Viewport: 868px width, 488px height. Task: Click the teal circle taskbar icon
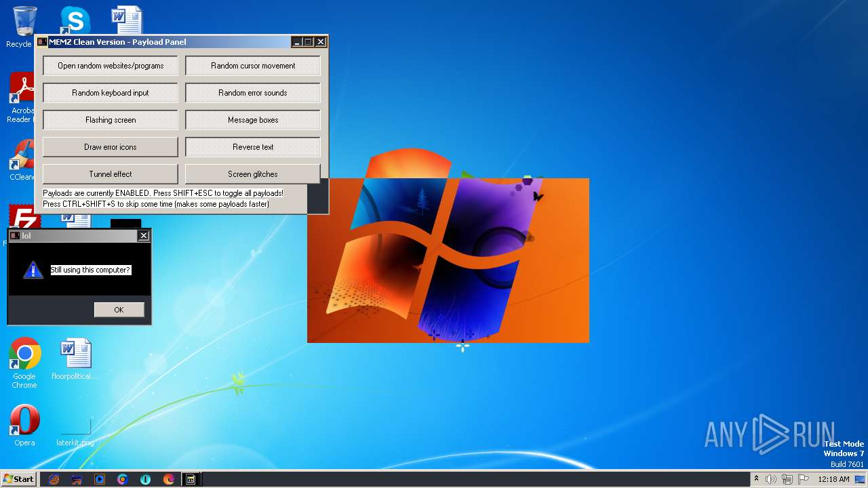(146, 479)
